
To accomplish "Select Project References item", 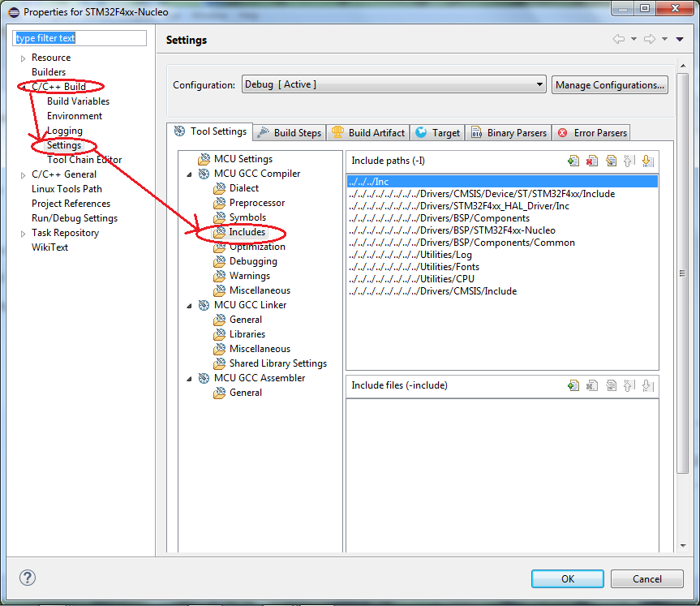I will (71, 204).
